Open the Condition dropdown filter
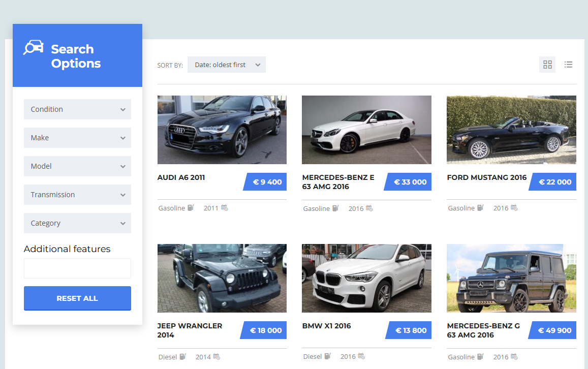Viewport: 588px width, 369px height. click(x=77, y=109)
